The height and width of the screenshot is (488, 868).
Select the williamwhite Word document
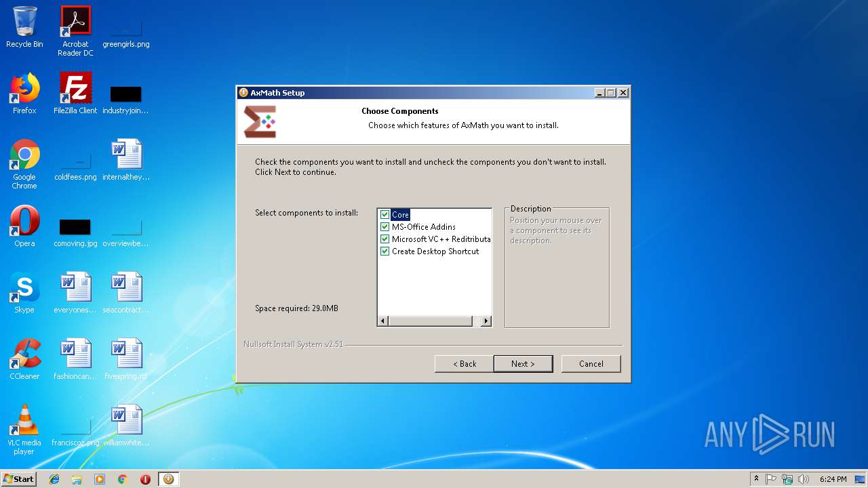click(126, 426)
